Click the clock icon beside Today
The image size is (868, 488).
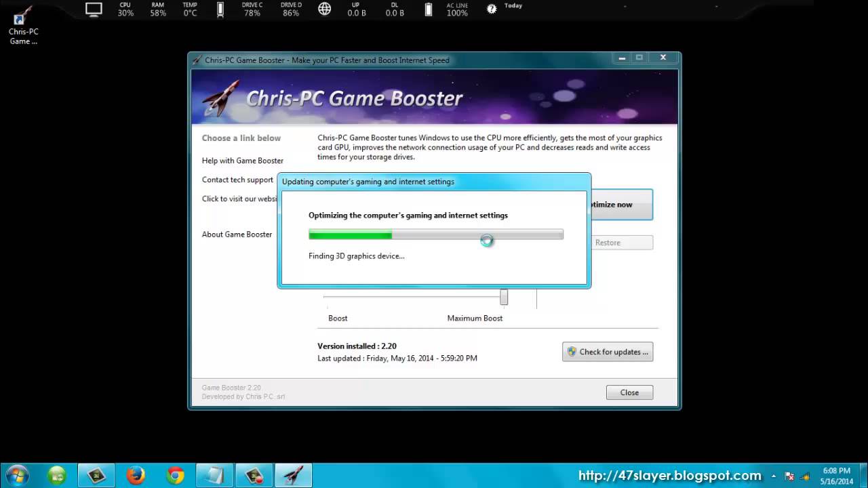(492, 9)
